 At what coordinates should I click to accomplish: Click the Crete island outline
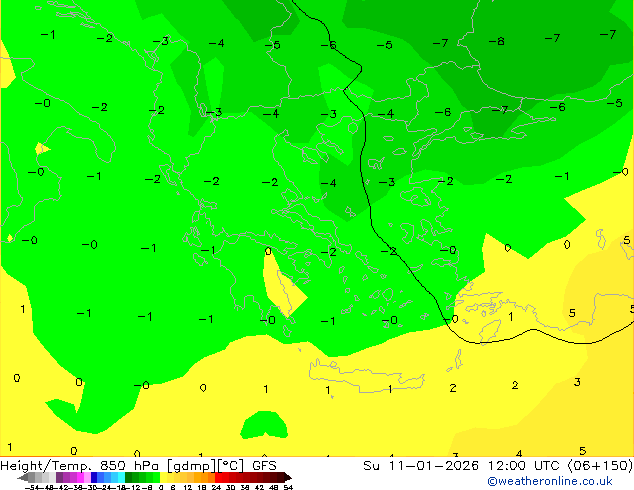366,377
